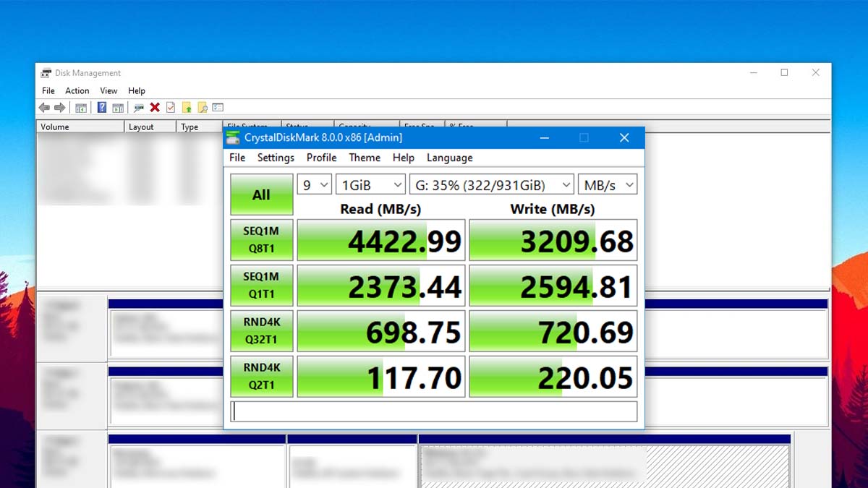Click the Read (MB/s) column heading
The height and width of the screenshot is (488, 868).
coord(380,209)
